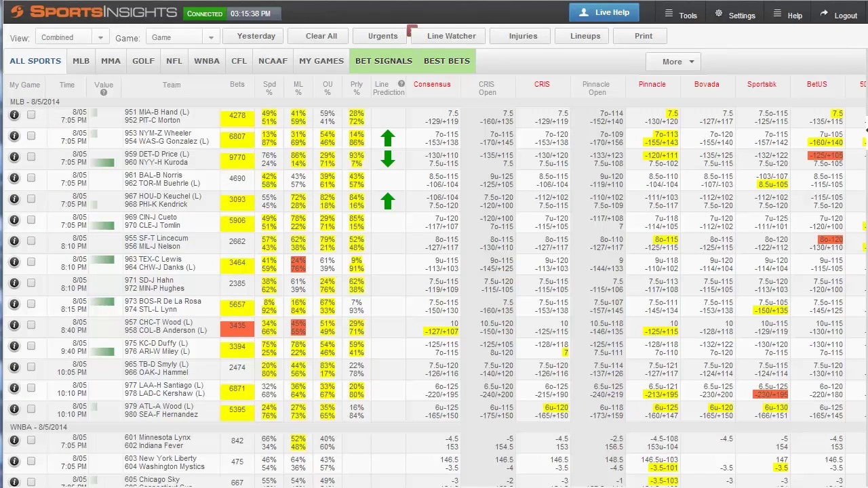Image resolution: width=868 pixels, height=488 pixels.
Task: Open info icon for ATL-A Wood game
Action: 14,409
